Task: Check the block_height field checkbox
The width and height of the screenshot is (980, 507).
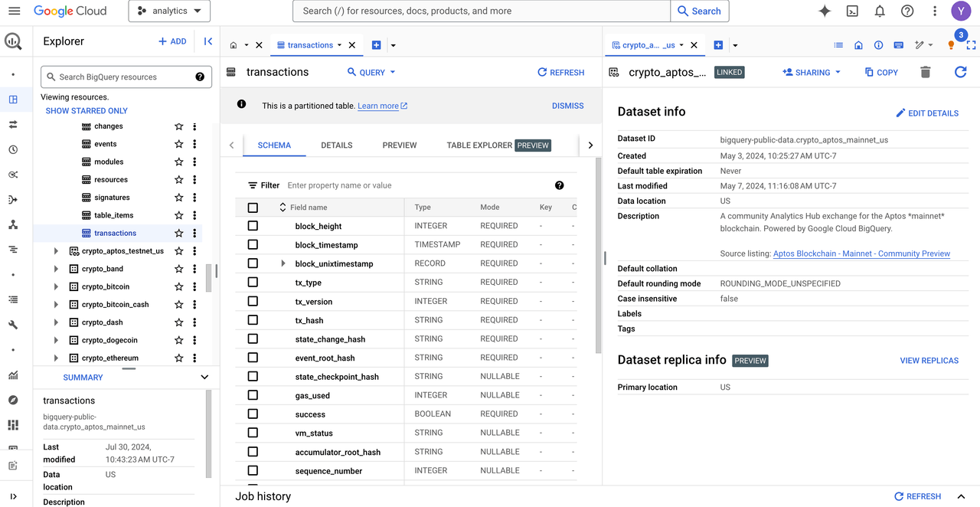Action: pos(253,226)
